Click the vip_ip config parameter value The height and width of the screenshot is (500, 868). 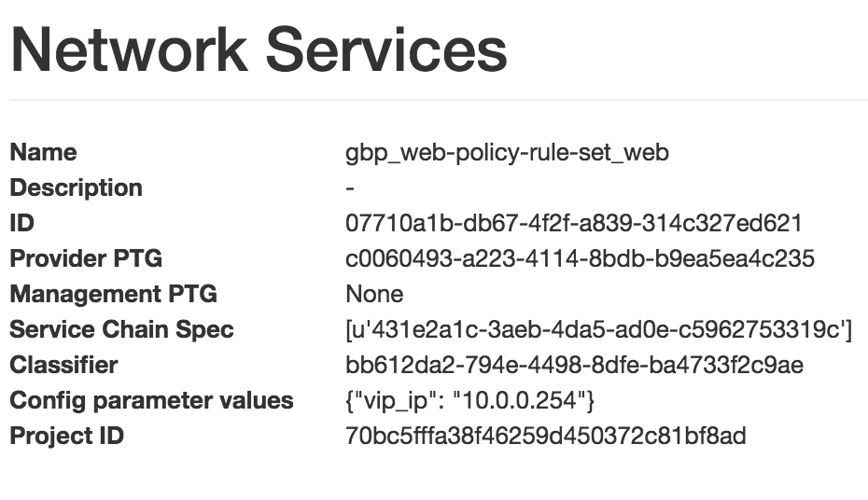point(470,400)
